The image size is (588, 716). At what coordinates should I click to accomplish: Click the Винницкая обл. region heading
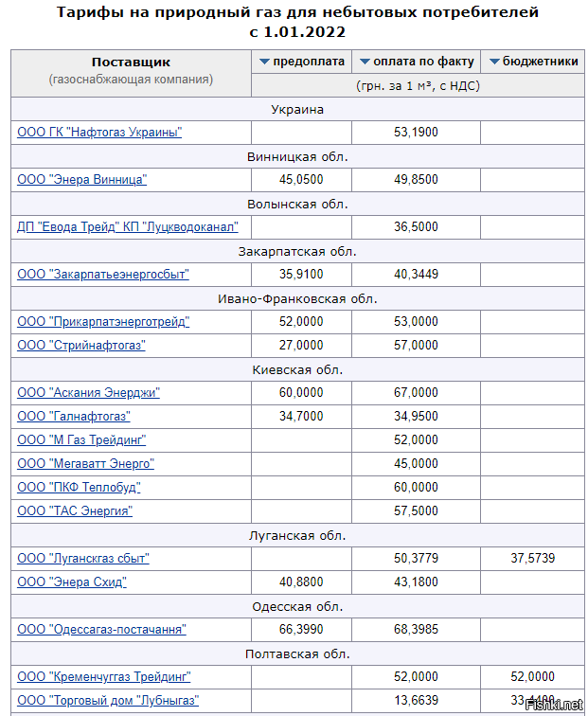coord(297,157)
